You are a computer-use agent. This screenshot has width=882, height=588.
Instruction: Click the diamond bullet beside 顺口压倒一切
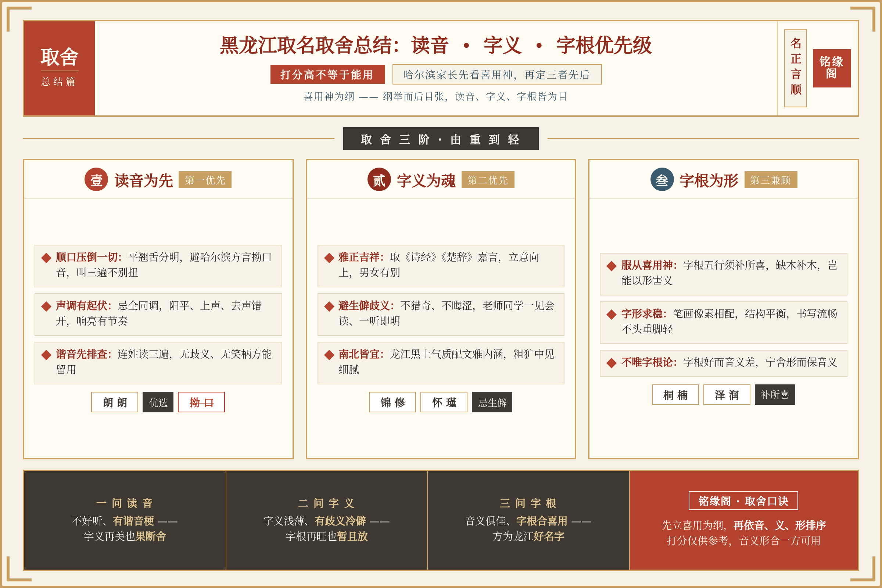(x=46, y=258)
